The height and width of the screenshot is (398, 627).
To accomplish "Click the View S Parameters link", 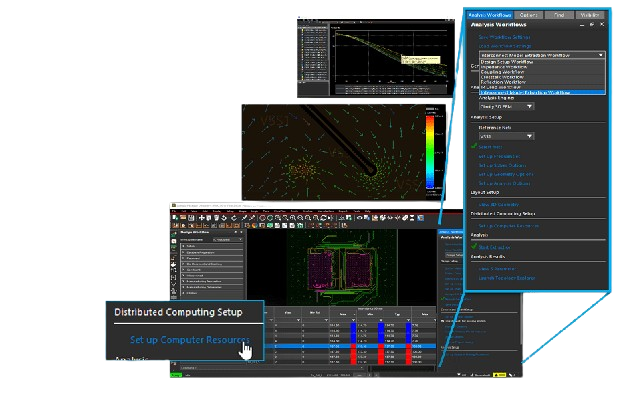I will point(497,269).
